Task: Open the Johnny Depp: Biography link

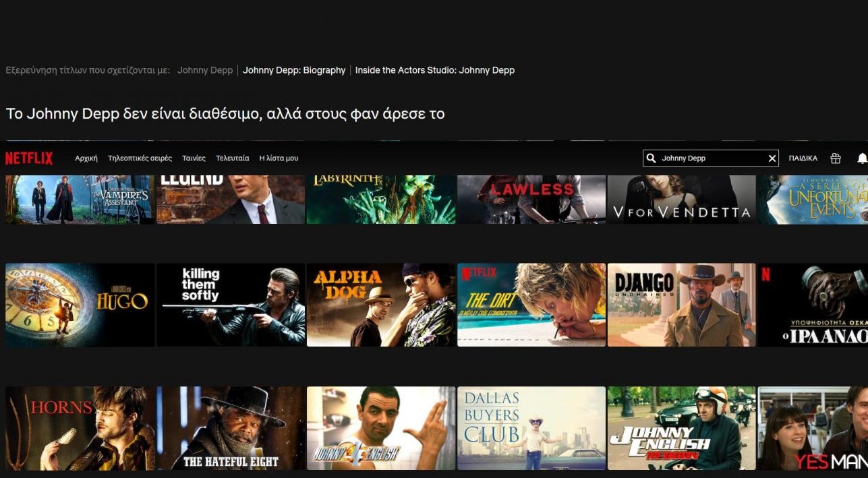Action: click(x=294, y=70)
